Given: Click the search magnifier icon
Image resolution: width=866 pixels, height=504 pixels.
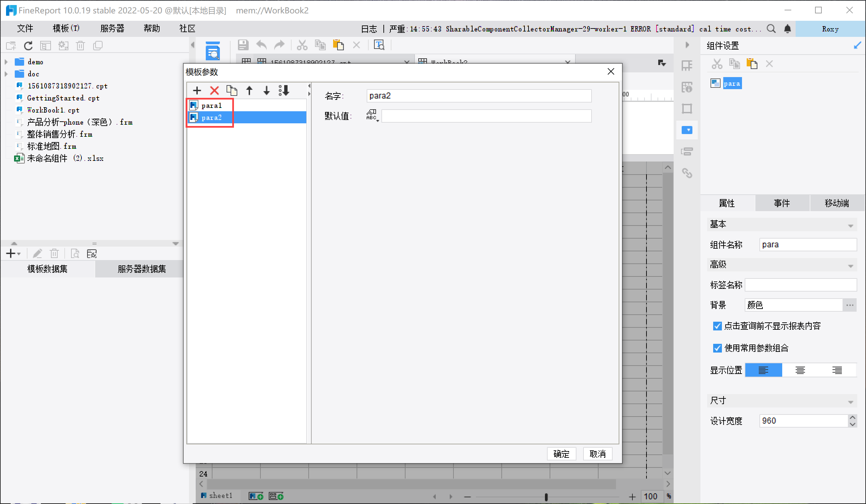Looking at the screenshot, I should click(x=771, y=29).
